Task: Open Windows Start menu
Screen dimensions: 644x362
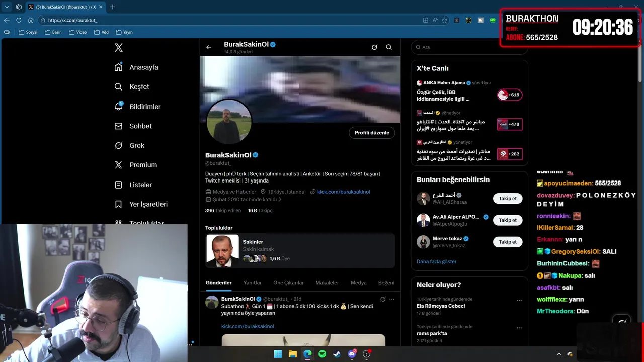Action: pyautogui.click(x=278, y=354)
